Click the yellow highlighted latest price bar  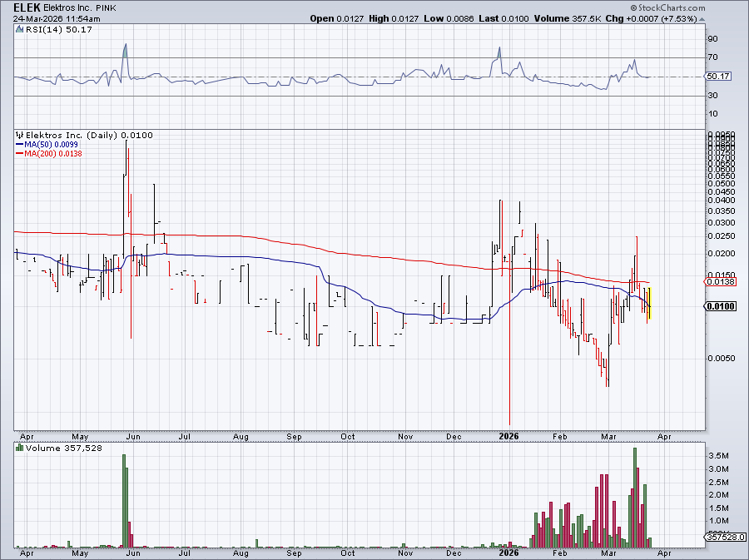pos(649,303)
